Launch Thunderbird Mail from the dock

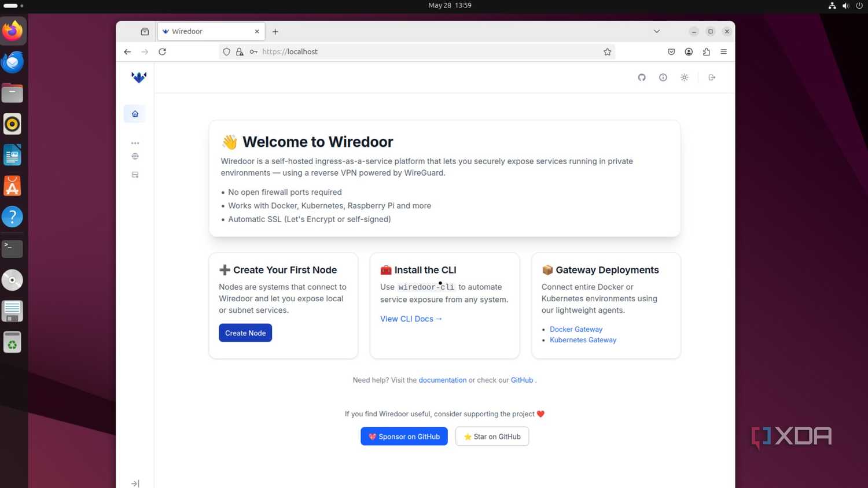click(12, 62)
